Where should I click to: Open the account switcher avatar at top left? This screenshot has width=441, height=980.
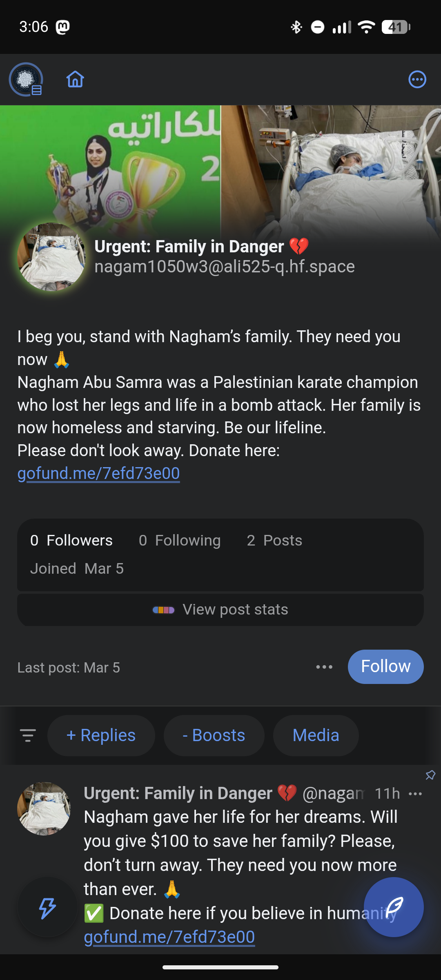(26, 79)
